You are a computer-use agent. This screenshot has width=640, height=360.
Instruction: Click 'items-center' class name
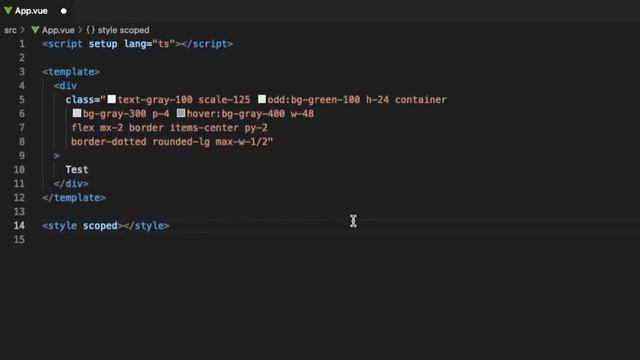[x=204, y=128]
